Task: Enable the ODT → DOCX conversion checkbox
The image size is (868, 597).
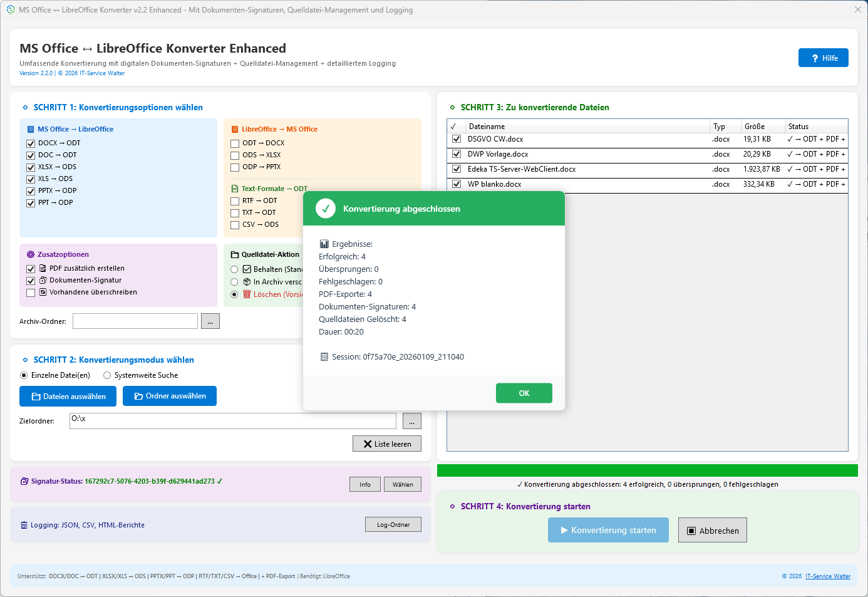Action: tap(235, 143)
